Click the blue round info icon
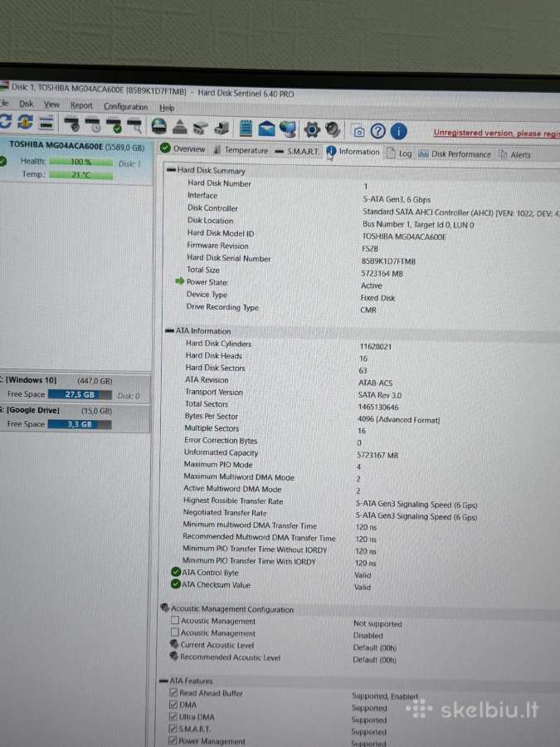 pos(398,131)
